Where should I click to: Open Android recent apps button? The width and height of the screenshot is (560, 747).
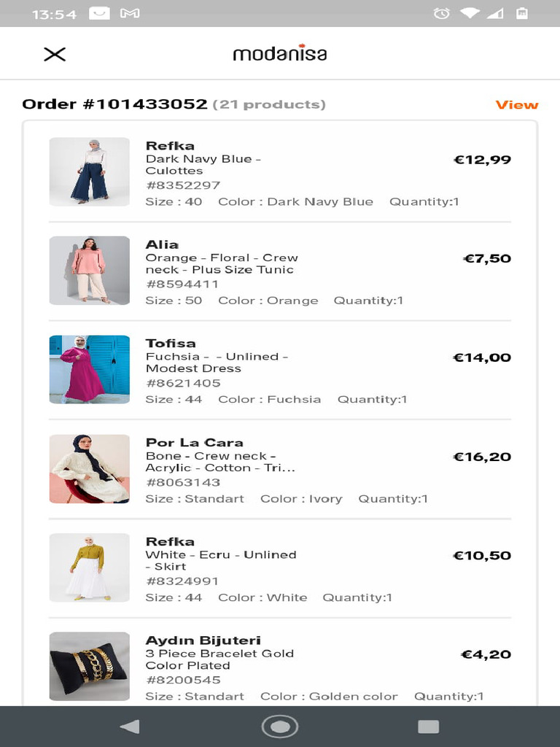[x=428, y=726]
